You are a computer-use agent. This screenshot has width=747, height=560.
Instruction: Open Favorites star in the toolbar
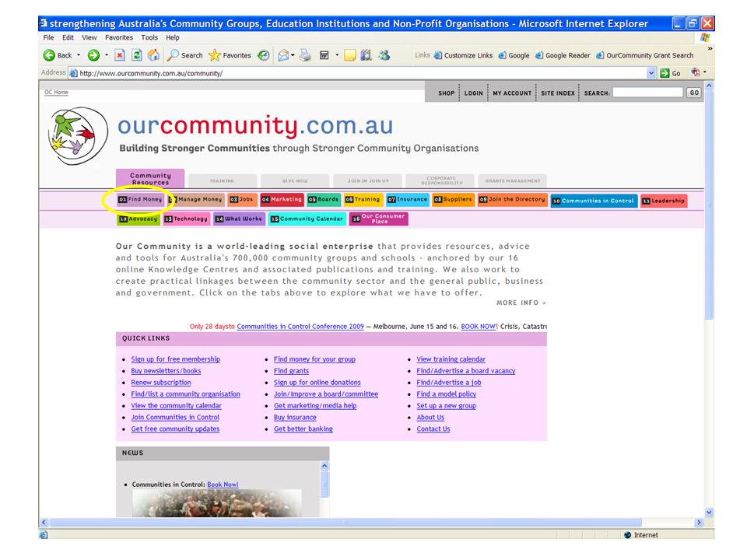[x=215, y=55]
